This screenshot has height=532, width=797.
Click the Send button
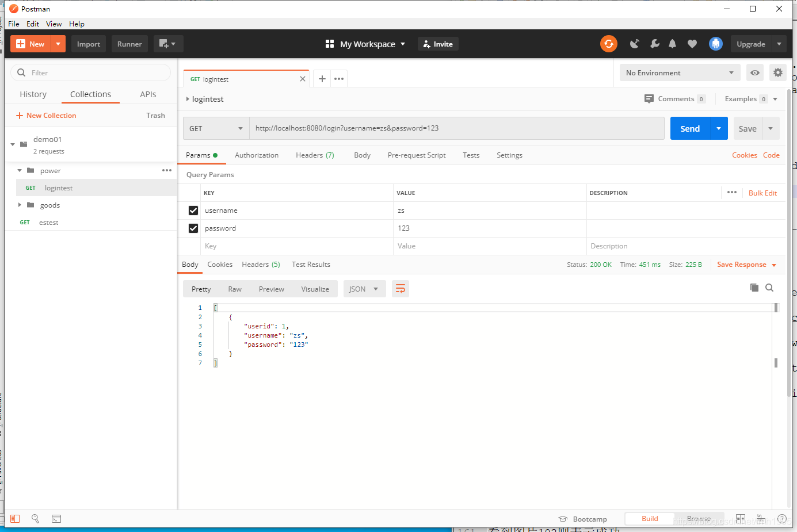(x=690, y=128)
